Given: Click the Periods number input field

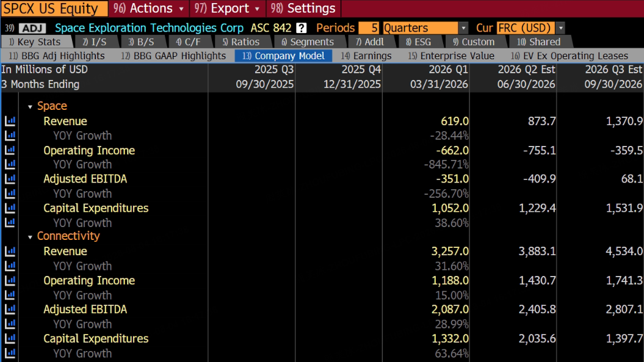Looking at the screenshot, I should 369,28.
